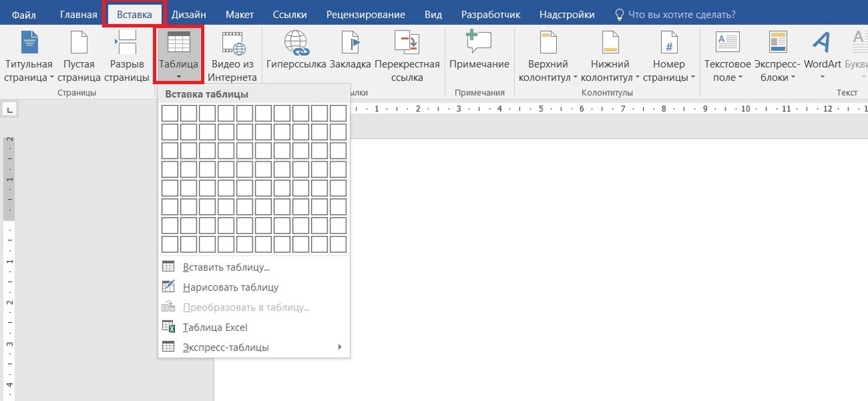Expand the Верхний колонтитул dropdown arrow

point(575,77)
